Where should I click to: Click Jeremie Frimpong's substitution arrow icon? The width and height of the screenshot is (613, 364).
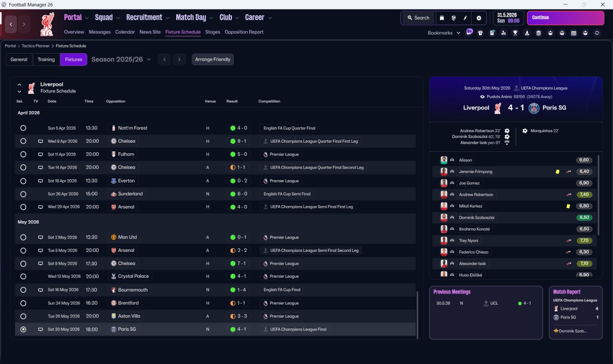click(569, 171)
